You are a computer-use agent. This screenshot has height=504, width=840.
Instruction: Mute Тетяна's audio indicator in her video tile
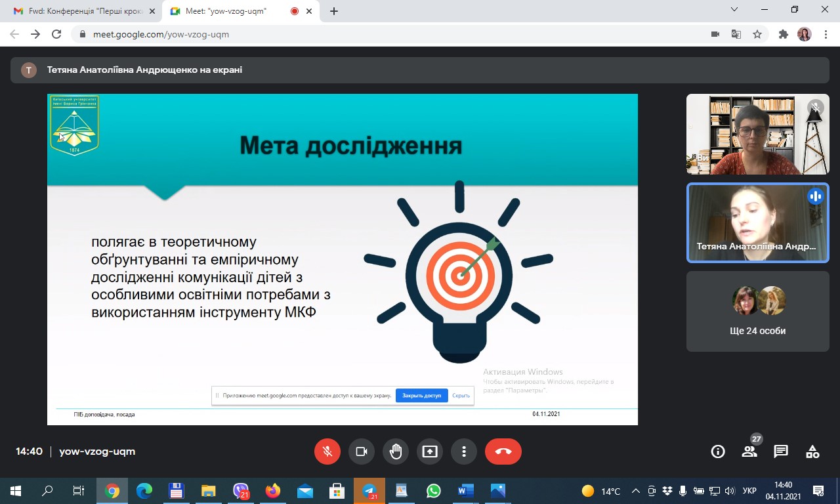click(815, 196)
